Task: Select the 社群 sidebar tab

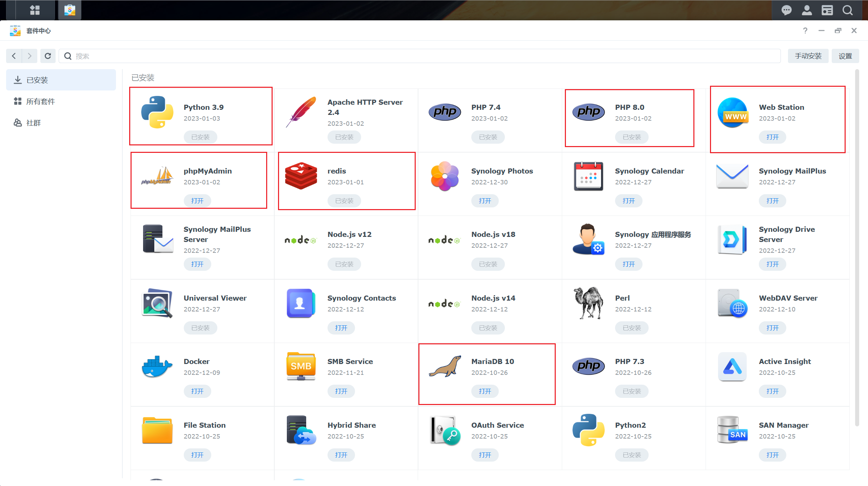Action: tap(61, 123)
